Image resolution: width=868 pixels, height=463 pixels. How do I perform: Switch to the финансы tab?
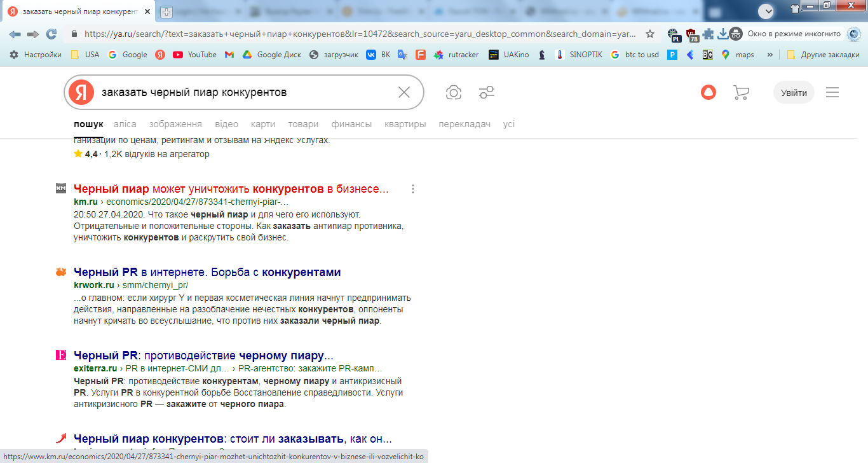(x=351, y=125)
